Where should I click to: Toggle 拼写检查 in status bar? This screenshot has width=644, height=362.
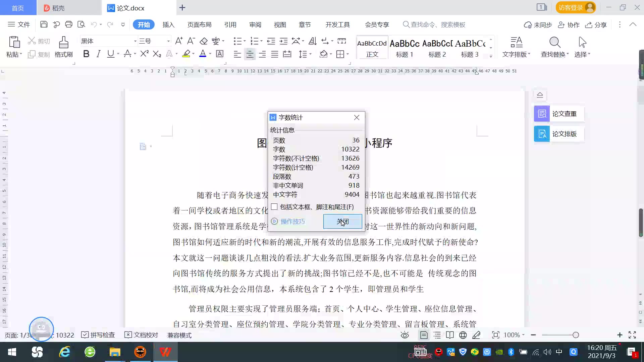(98, 335)
